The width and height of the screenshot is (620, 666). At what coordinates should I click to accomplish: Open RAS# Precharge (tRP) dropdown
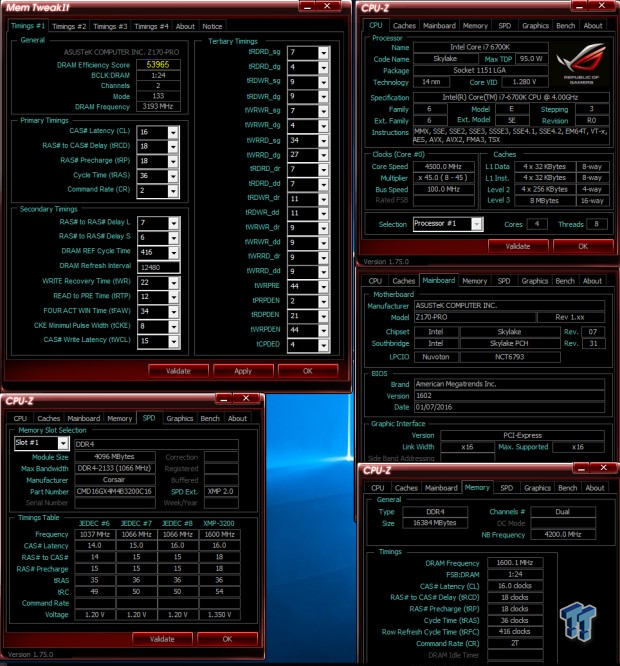tap(173, 162)
